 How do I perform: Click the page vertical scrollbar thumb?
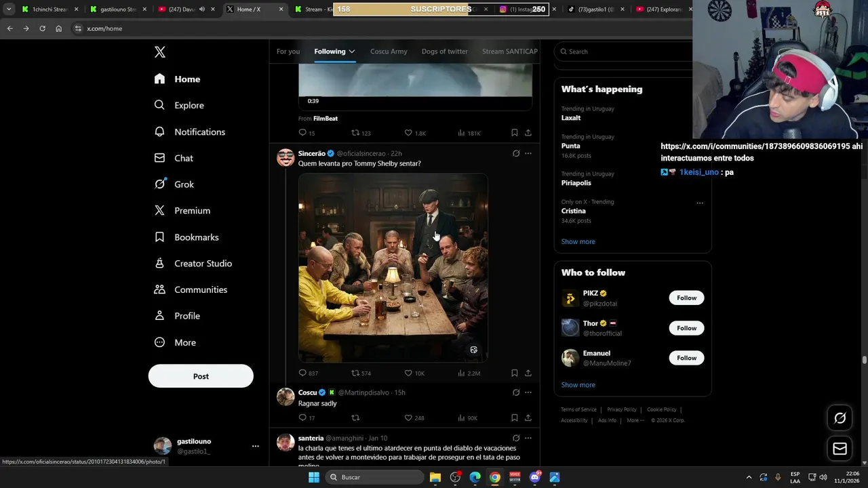pos(864,361)
